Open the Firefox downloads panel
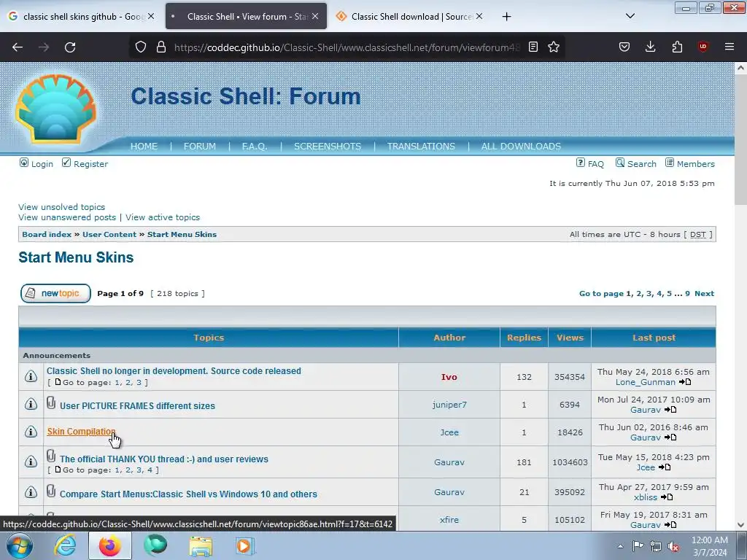The width and height of the screenshot is (747, 560). click(x=650, y=47)
